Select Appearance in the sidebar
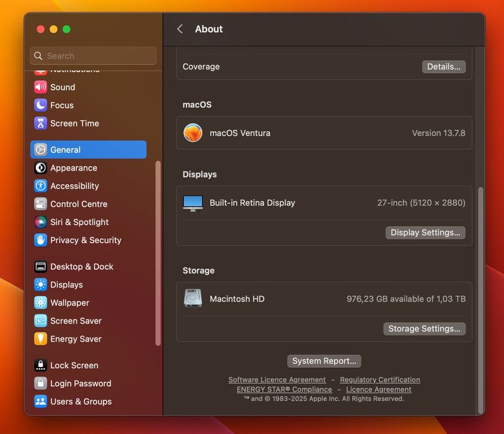 click(89, 168)
